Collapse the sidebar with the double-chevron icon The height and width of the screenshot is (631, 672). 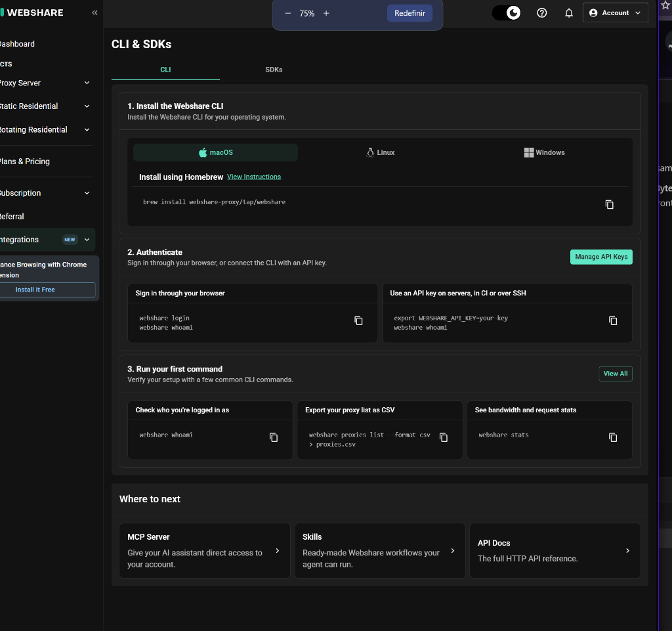click(x=94, y=13)
